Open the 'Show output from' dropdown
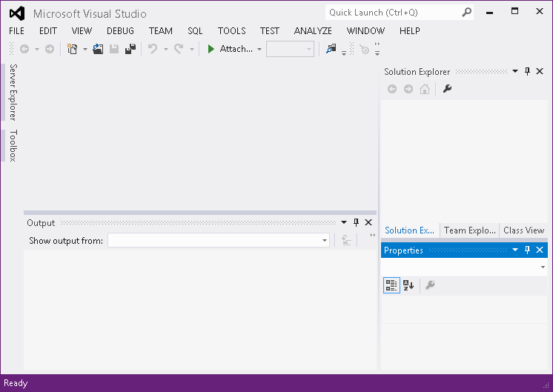Viewport: 553px width, 392px height. click(325, 240)
